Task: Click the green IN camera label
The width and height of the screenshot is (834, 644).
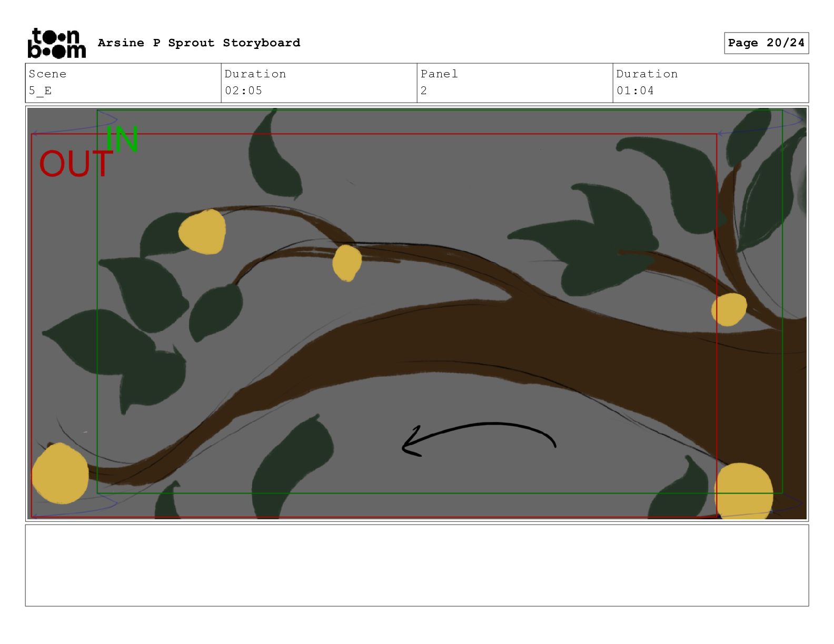Action: pos(122,139)
